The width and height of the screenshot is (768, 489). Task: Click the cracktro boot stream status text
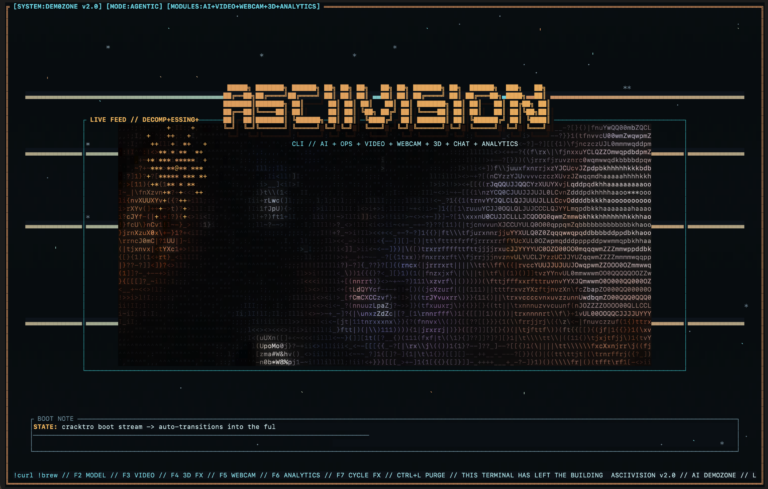(x=168, y=427)
